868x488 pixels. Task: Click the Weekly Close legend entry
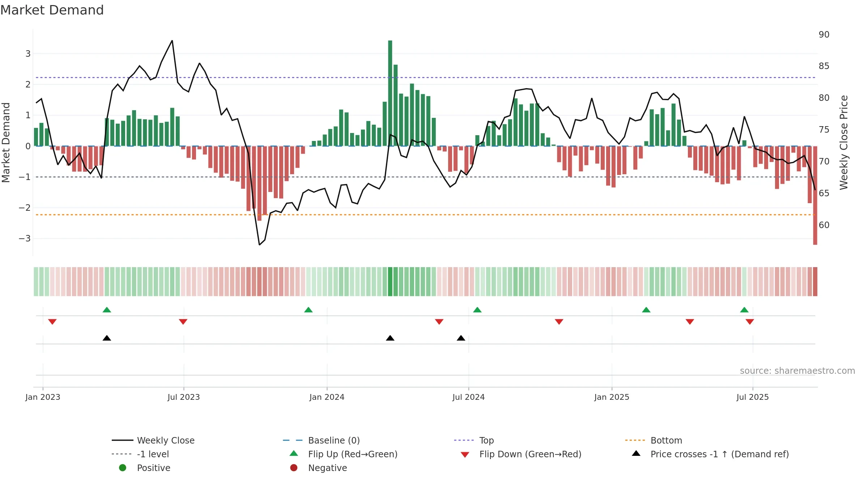point(153,440)
